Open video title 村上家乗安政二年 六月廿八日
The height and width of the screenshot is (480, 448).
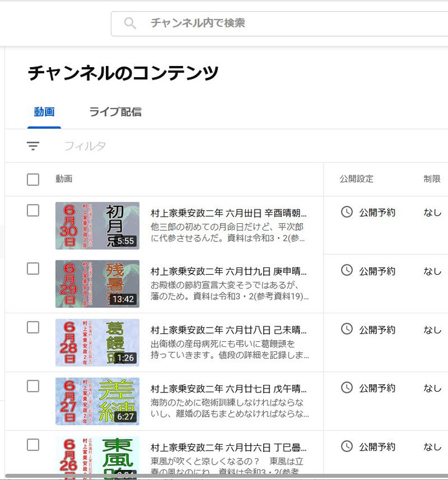click(228, 330)
